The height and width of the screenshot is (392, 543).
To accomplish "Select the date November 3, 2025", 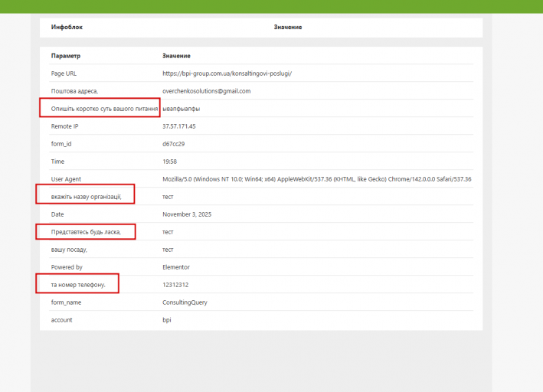I will click(x=187, y=214).
